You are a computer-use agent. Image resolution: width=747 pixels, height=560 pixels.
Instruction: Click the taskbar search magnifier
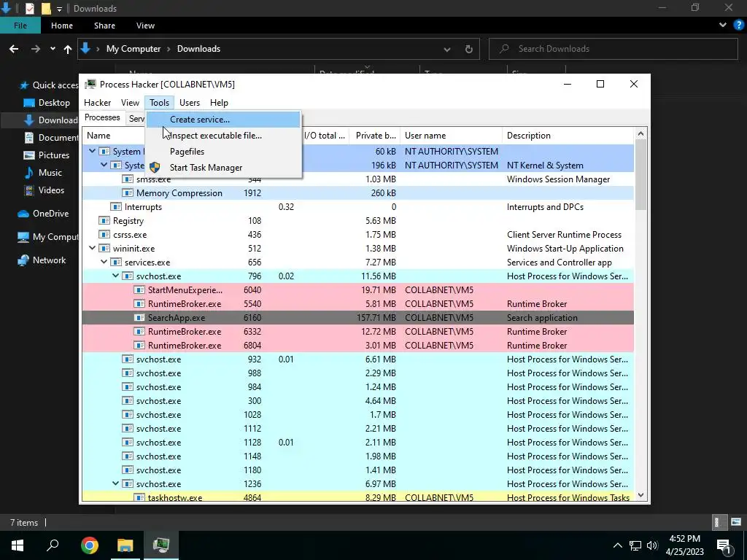[x=53, y=545]
